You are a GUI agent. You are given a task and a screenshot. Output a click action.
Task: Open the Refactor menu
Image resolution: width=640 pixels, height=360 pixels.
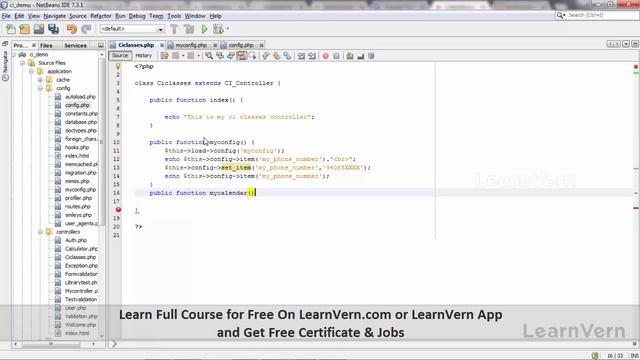[101, 16]
